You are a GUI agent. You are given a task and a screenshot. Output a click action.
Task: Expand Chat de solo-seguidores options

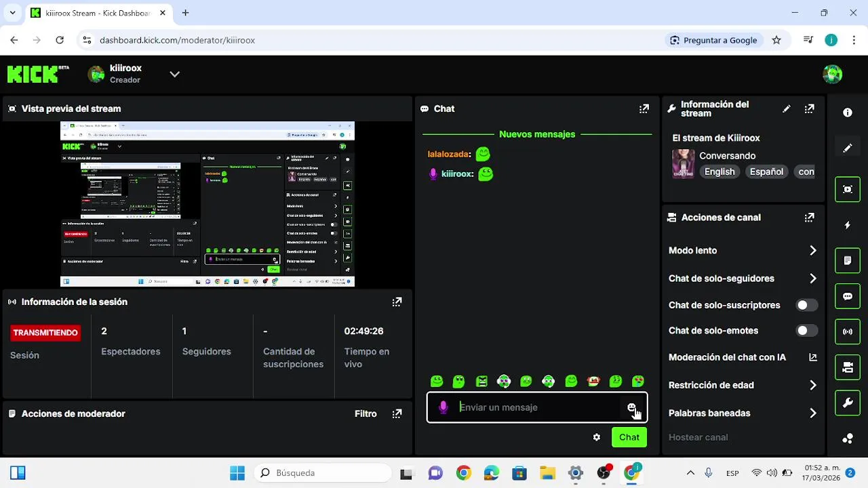812,279
